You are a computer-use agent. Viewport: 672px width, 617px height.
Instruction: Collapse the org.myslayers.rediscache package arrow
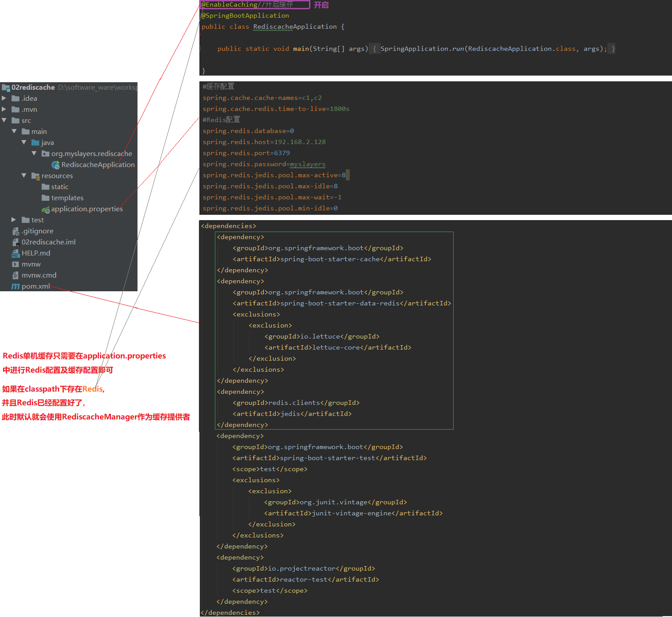(34, 153)
